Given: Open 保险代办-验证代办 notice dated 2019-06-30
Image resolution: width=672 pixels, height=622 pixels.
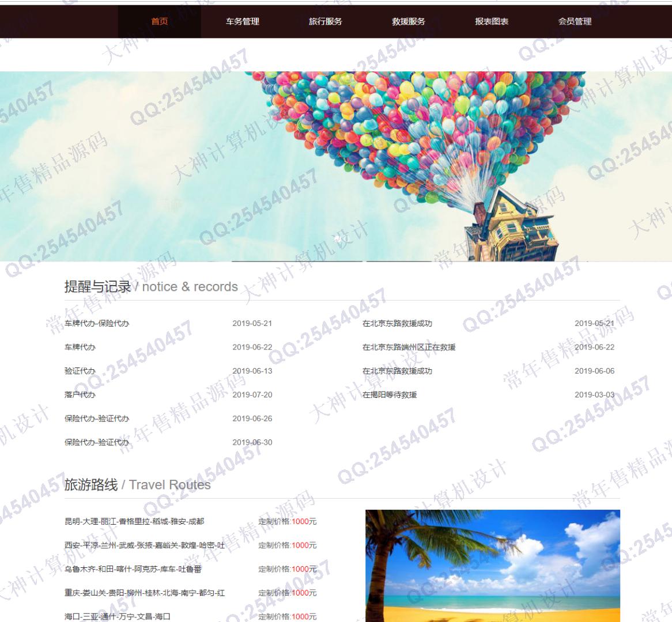Looking at the screenshot, I should click(x=97, y=442).
